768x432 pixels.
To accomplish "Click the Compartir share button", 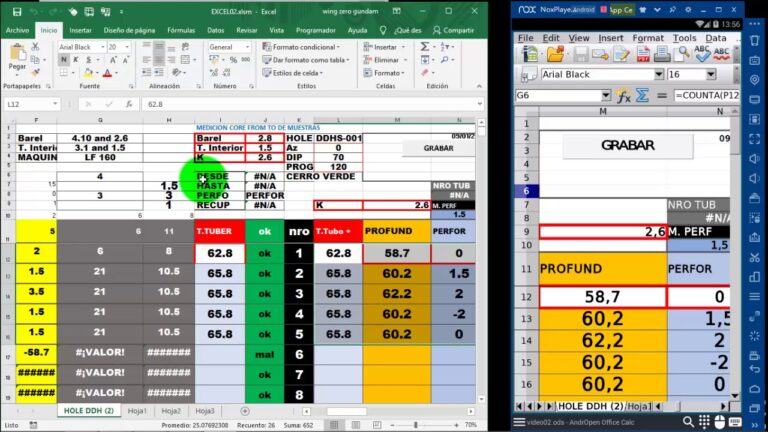I will point(454,30).
